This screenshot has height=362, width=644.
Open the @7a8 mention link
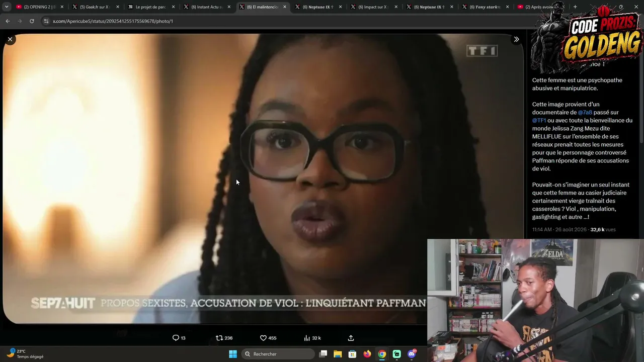pyautogui.click(x=585, y=113)
